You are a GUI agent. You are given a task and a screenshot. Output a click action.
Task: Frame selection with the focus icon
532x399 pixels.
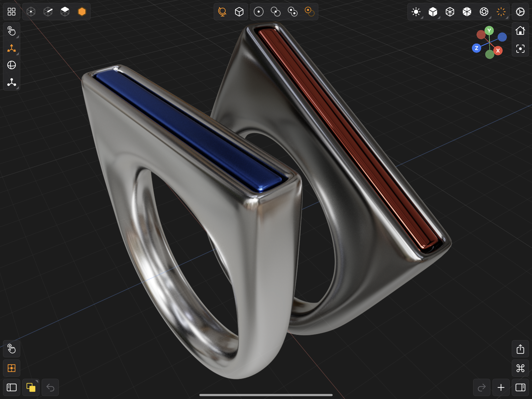[x=520, y=49]
